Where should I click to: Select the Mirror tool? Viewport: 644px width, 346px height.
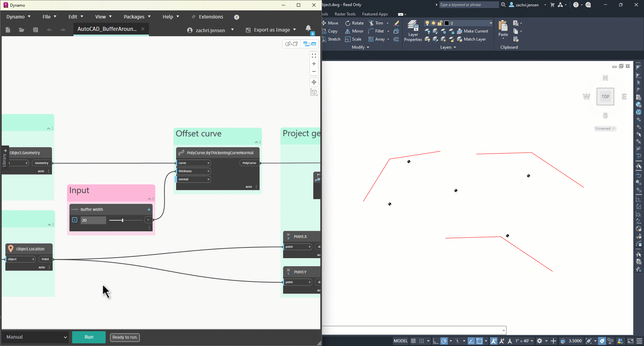354,31
